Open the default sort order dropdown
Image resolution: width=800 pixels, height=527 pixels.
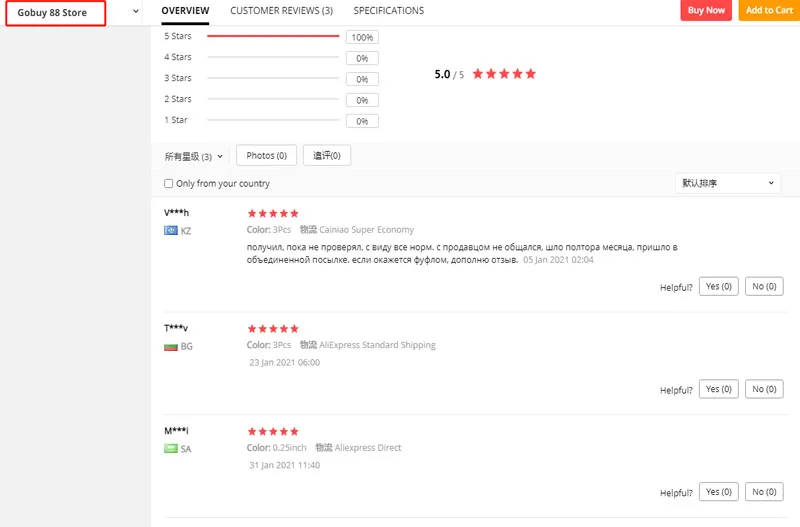tap(728, 183)
